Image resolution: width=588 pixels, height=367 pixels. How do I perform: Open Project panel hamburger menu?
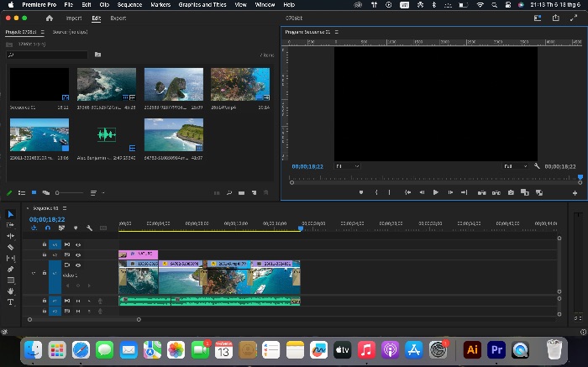(x=42, y=32)
